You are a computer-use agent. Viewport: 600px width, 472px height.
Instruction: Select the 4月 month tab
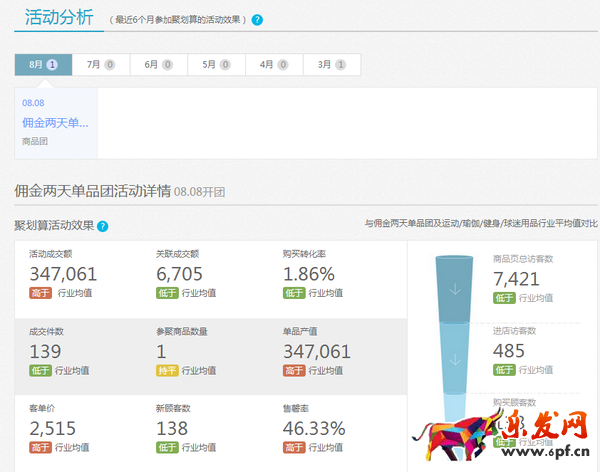[x=274, y=64]
